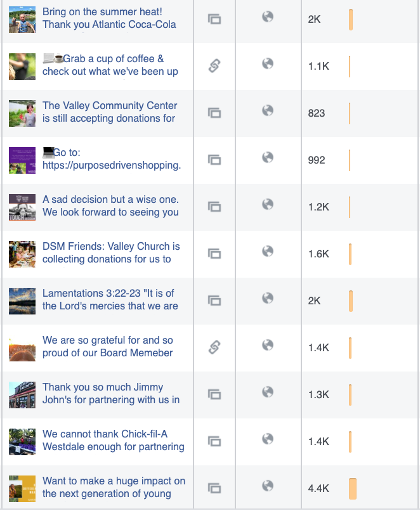Click sunset lake thumbnail of Lamentations post
Image resolution: width=420 pixels, height=511 pixels.
point(22,301)
